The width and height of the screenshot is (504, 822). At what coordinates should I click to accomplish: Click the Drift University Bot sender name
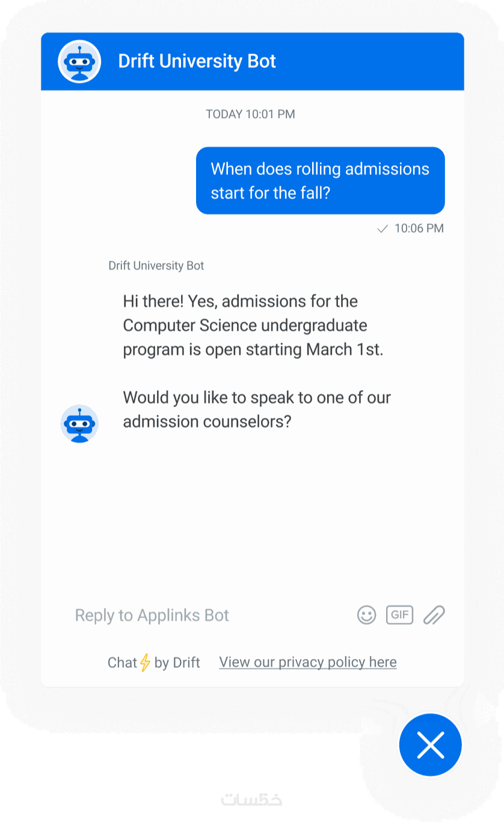tap(156, 265)
